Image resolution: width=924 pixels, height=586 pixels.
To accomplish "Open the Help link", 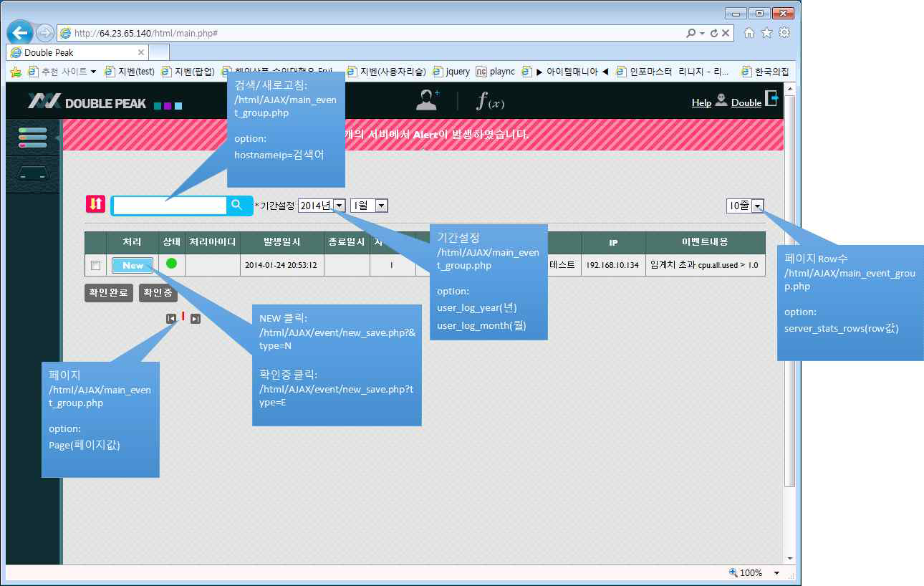I will pos(701,102).
